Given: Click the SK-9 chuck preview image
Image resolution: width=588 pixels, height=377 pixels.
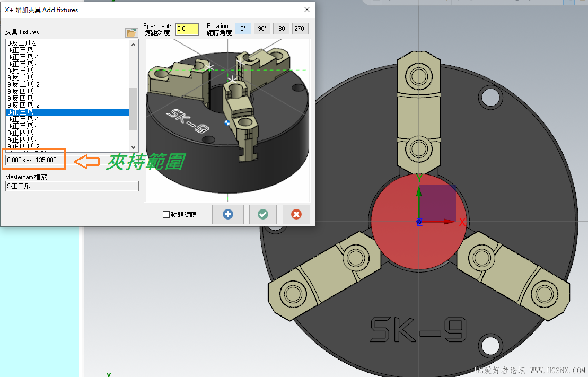Looking at the screenshot, I should pyautogui.click(x=227, y=121).
